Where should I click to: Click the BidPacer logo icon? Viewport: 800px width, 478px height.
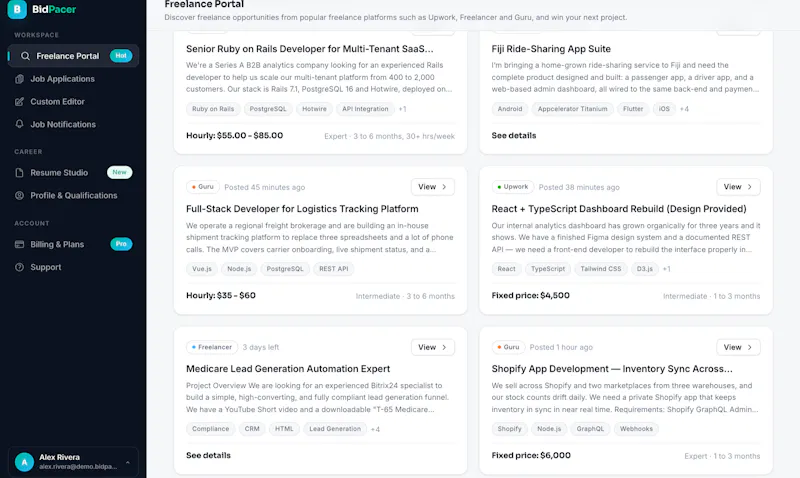(17, 9)
